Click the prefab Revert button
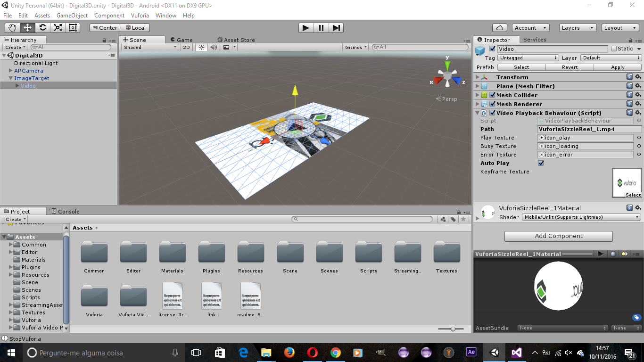Image resolution: width=644 pixels, height=362 pixels. pyautogui.click(x=570, y=67)
